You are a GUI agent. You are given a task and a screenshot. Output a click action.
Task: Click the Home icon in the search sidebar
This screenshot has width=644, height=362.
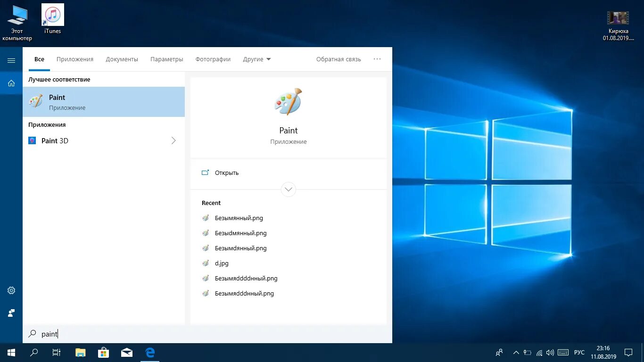point(11,83)
